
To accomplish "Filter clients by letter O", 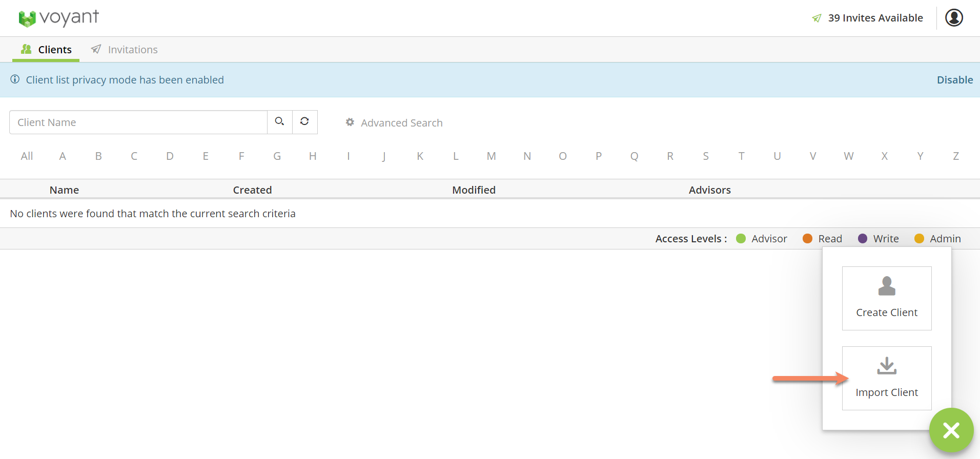I will coord(563,156).
